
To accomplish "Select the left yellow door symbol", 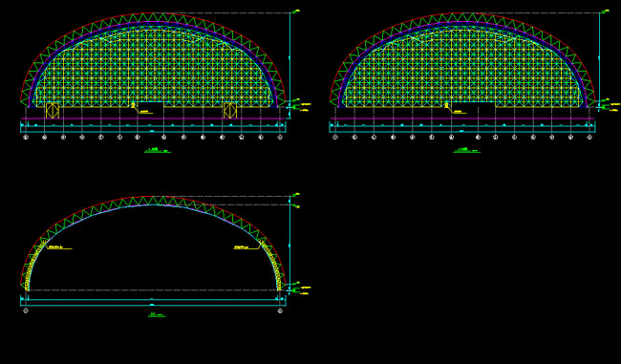I will [x=53, y=111].
